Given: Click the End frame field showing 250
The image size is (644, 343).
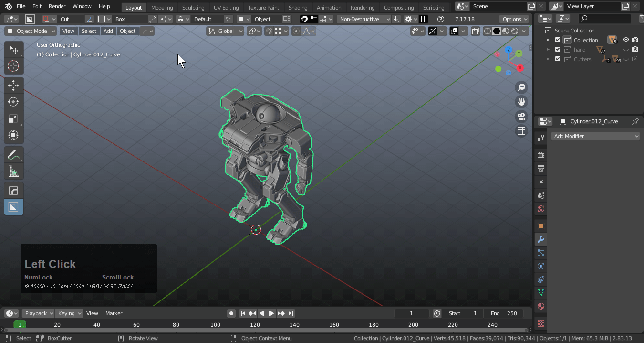Looking at the screenshot, I should pos(505,313).
